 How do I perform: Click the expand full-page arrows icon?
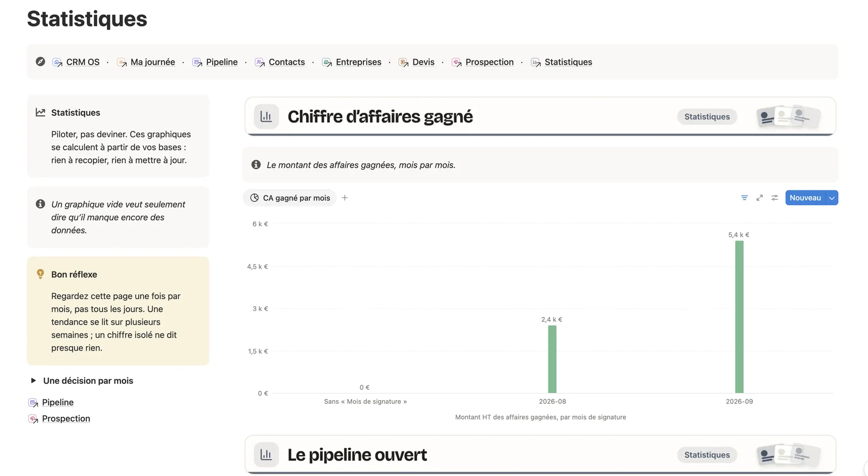(759, 198)
